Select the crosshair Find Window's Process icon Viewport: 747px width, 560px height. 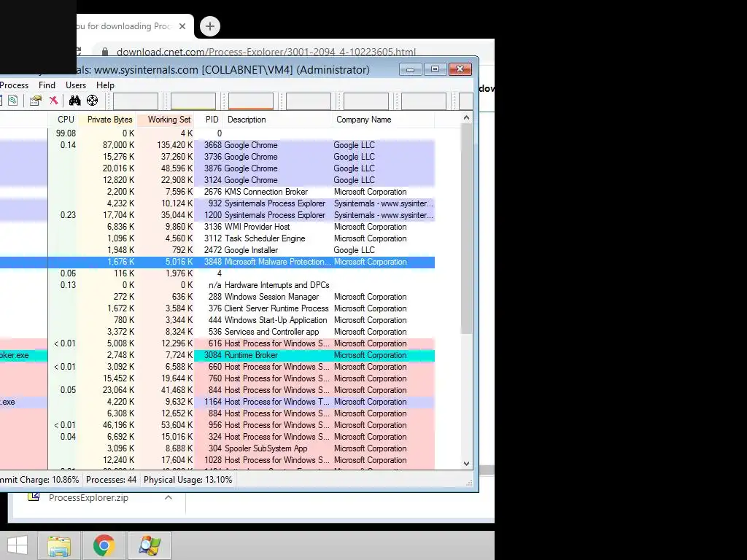93,101
